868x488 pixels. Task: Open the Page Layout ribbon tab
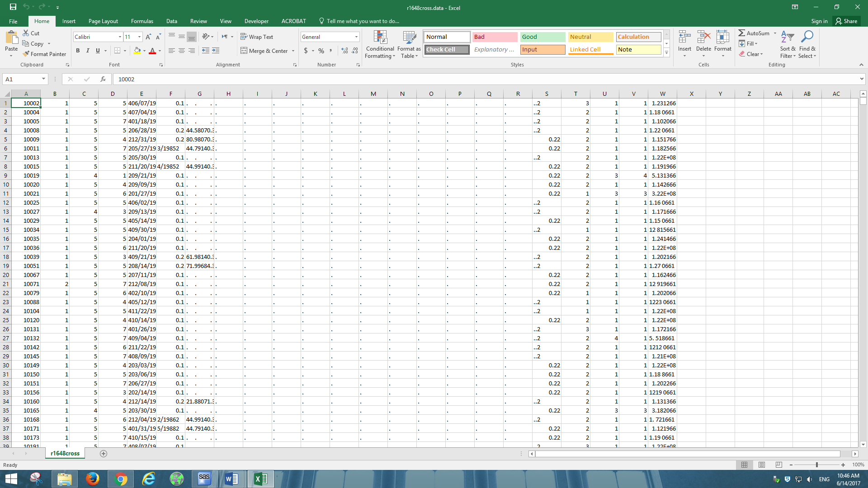pos(103,21)
